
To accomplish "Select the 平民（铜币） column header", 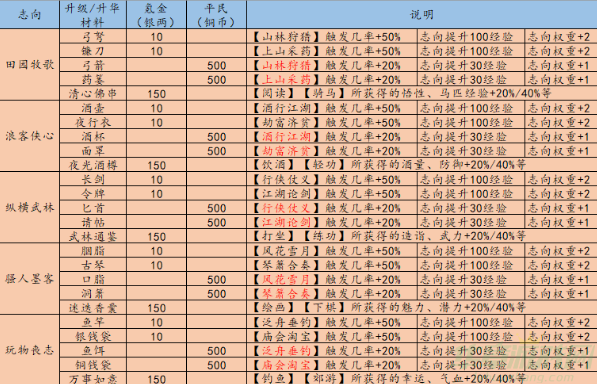I will [x=216, y=14].
